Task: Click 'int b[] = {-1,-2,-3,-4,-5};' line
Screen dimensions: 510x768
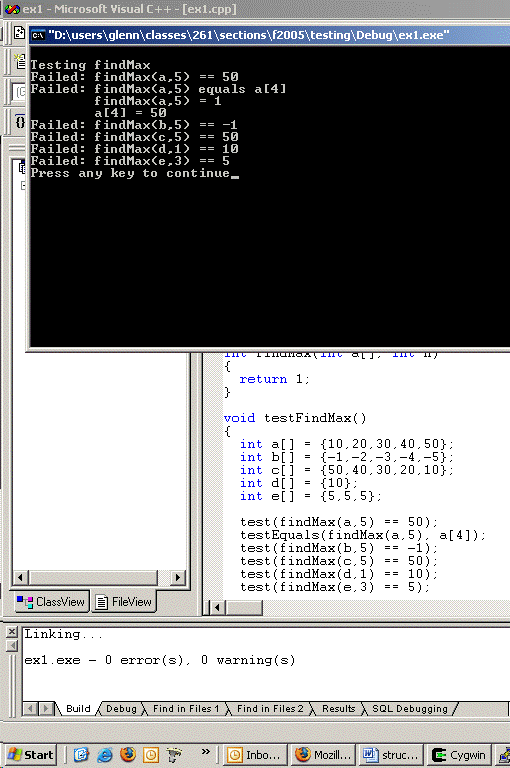Action: 347,457
